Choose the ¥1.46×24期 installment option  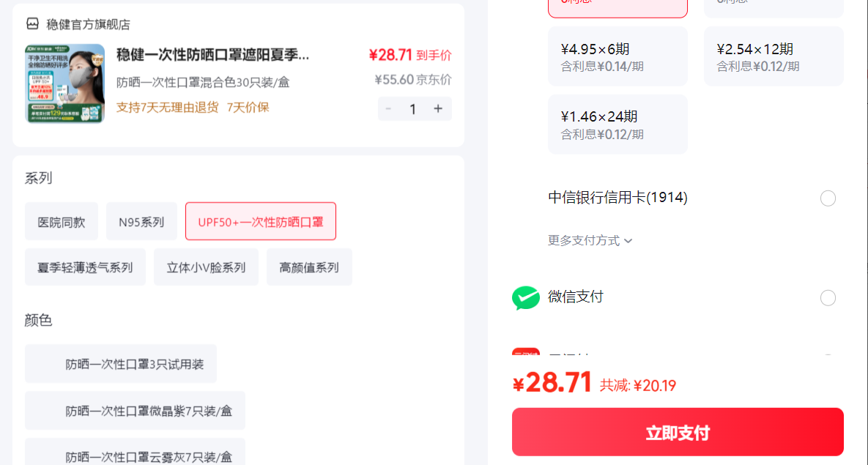click(617, 124)
